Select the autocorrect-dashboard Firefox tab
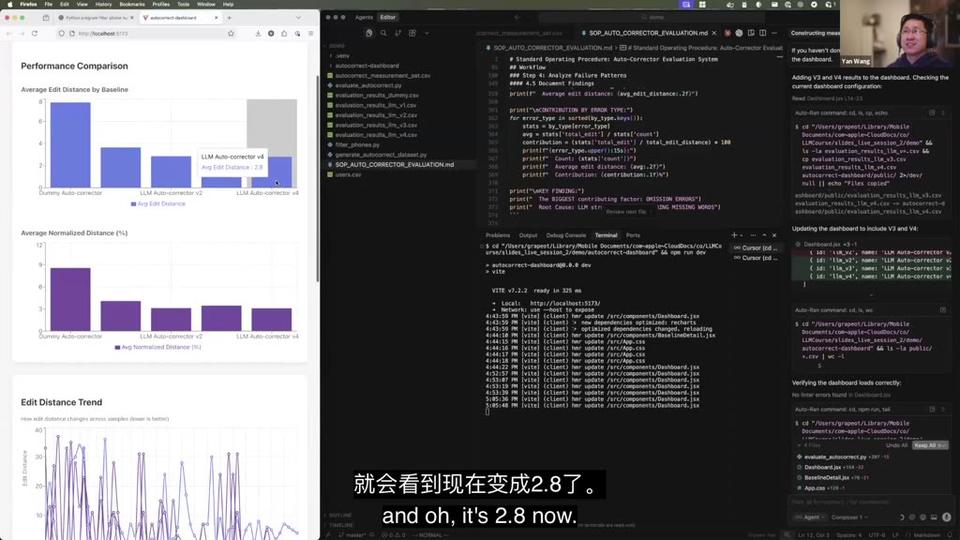960x540 pixels. (180, 18)
